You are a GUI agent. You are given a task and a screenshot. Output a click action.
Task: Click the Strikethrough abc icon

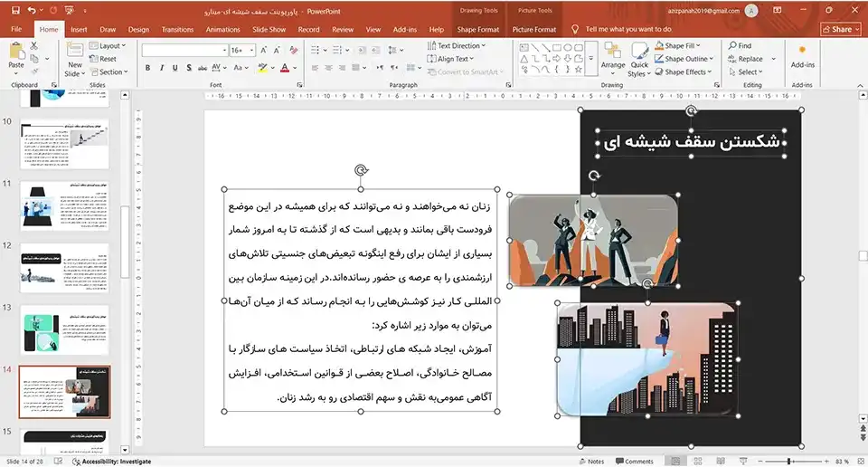coord(202,68)
